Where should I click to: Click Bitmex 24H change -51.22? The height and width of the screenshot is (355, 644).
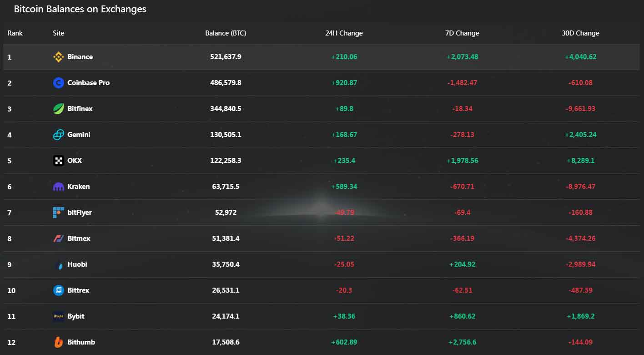pos(344,238)
